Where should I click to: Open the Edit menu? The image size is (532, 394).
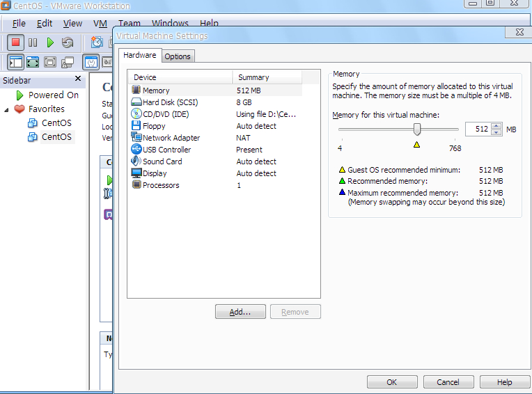45,24
